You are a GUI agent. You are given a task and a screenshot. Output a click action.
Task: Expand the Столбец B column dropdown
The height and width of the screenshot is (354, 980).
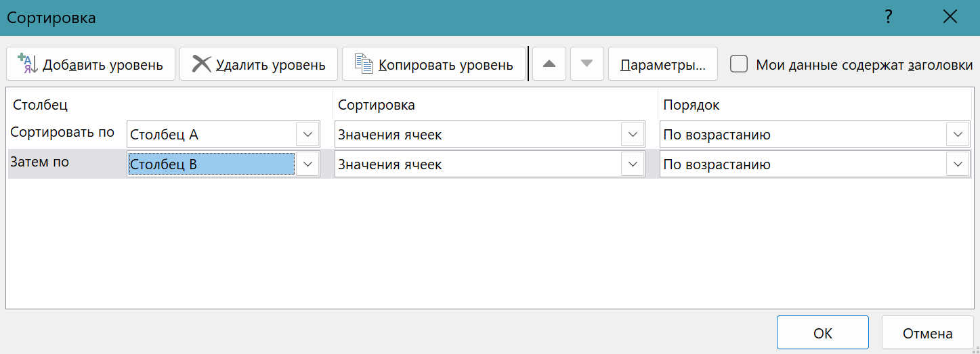307,164
